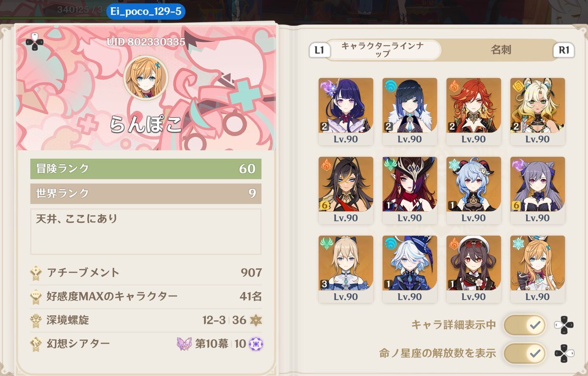Screen dimensions: 588x376
Task: Open the Yelan character card
Action: pos(410,112)
